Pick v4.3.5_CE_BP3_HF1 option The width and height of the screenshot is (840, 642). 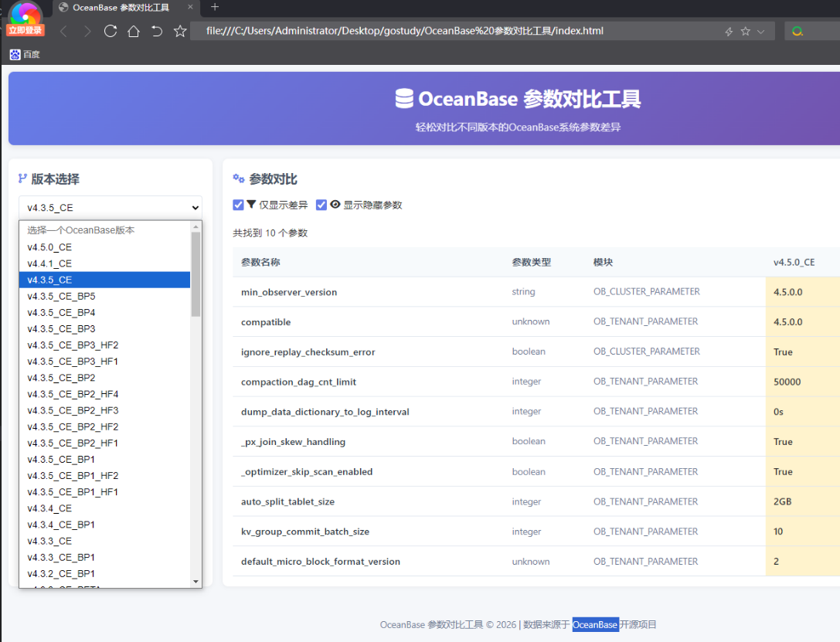104,362
